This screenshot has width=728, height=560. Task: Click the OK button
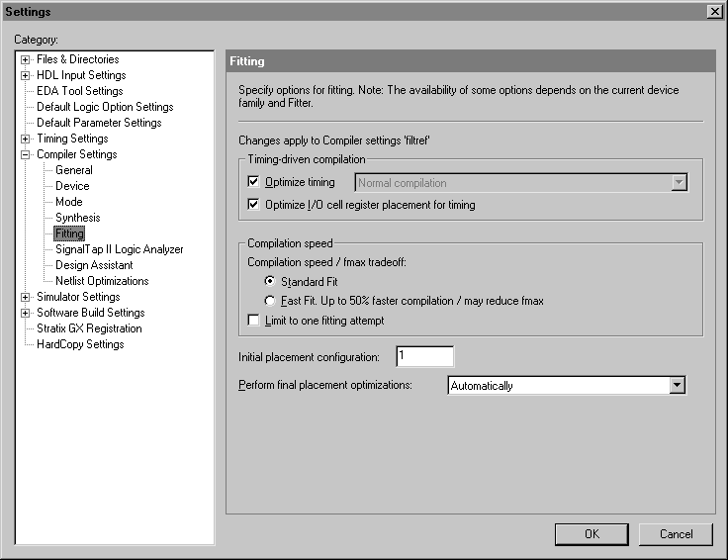pos(591,534)
